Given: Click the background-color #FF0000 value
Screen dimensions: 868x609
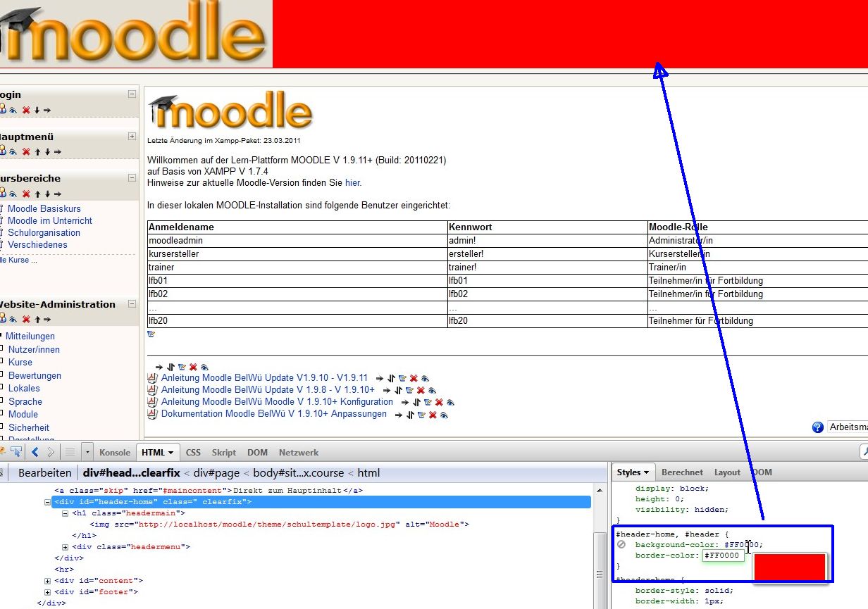Looking at the screenshot, I should tap(742, 544).
